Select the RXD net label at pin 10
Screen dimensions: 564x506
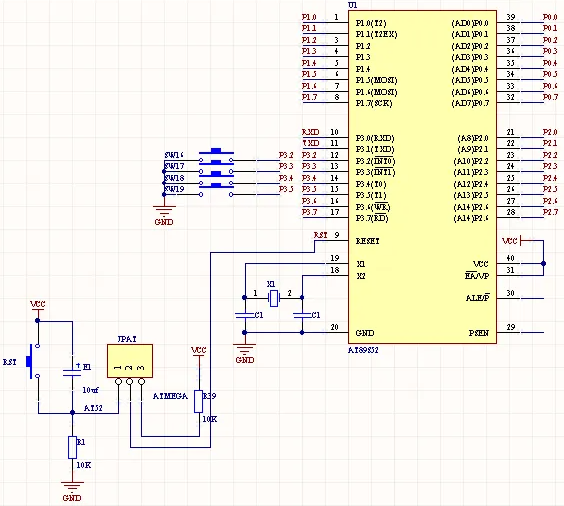[310, 132]
